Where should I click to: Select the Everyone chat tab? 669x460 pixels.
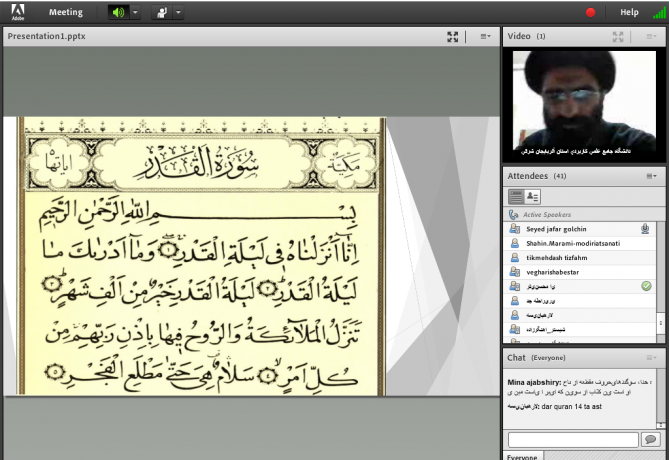click(x=521, y=455)
